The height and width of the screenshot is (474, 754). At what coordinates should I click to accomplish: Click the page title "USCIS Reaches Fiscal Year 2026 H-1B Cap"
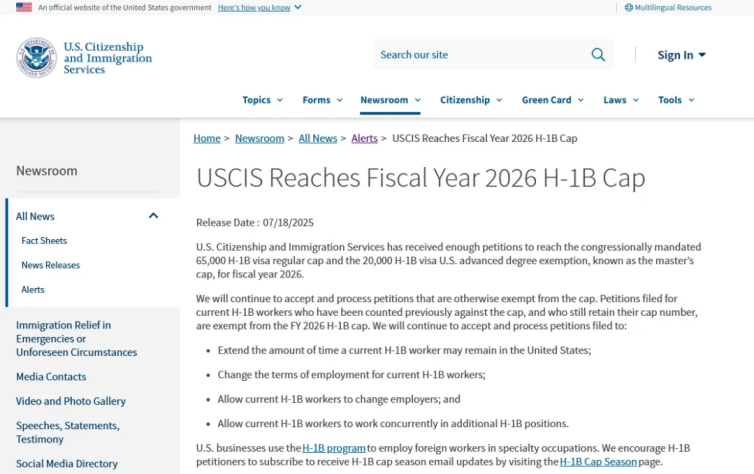(421, 178)
